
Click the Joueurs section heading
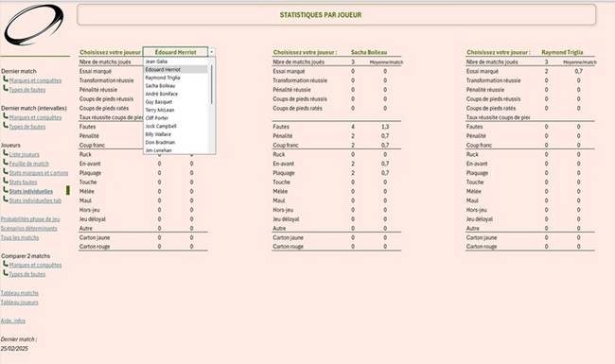tap(10, 145)
